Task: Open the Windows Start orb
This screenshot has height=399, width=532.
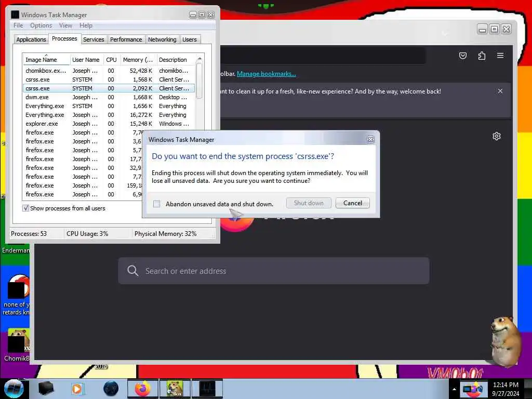Action: tap(14, 389)
